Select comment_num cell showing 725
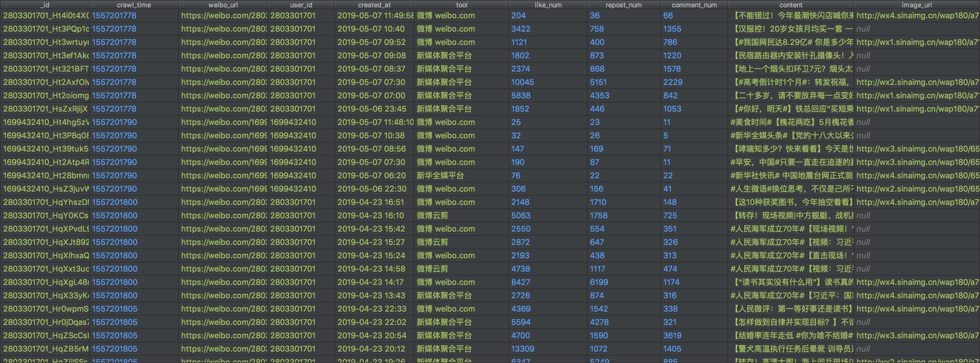This screenshot has height=363, width=980. [694, 215]
